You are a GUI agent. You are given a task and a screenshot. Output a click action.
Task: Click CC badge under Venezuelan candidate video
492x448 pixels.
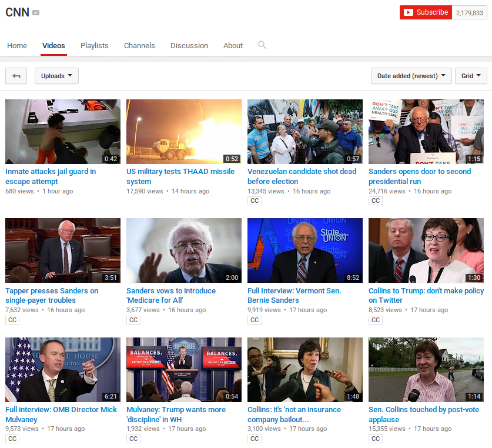(255, 201)
